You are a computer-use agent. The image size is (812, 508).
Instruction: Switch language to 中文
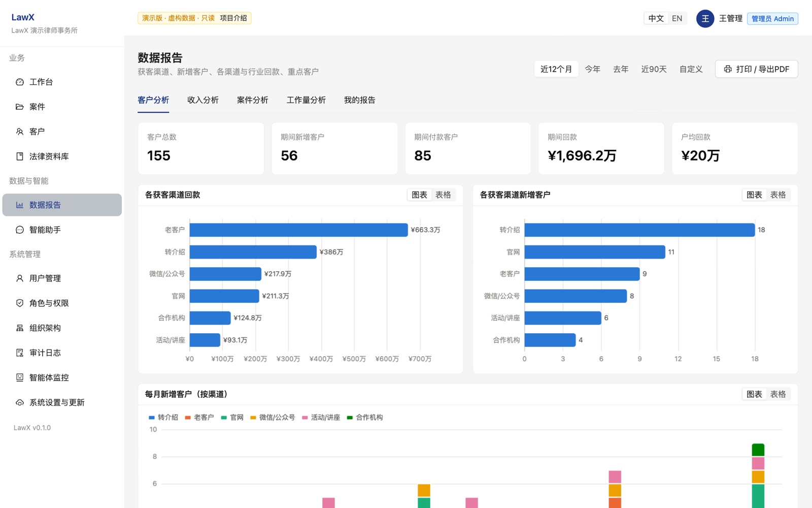coord(656,18)
